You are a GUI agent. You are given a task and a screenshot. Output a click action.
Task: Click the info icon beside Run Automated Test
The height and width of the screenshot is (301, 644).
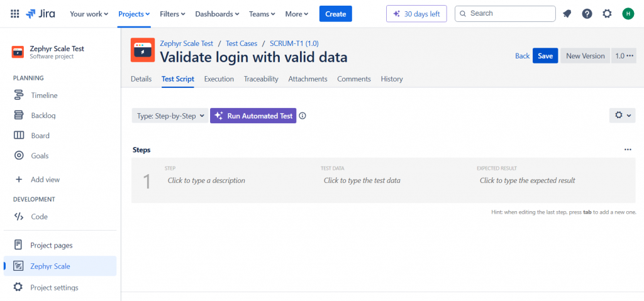(x=303, y=116)
